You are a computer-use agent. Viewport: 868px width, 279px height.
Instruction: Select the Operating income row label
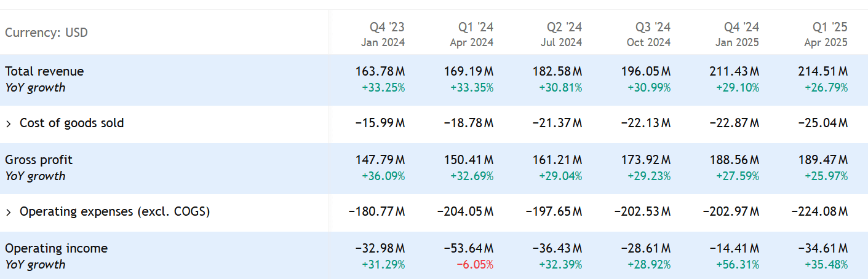click(56, 248)
